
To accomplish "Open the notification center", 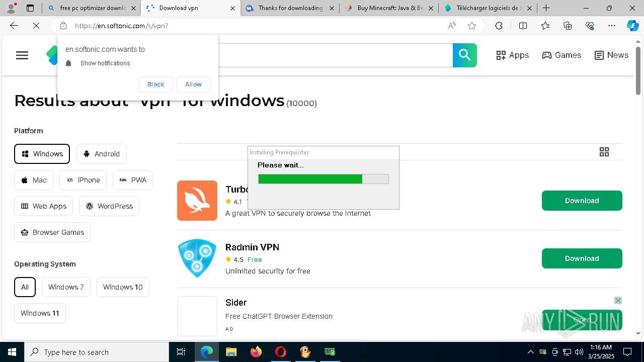I will [x=627, y=352].
